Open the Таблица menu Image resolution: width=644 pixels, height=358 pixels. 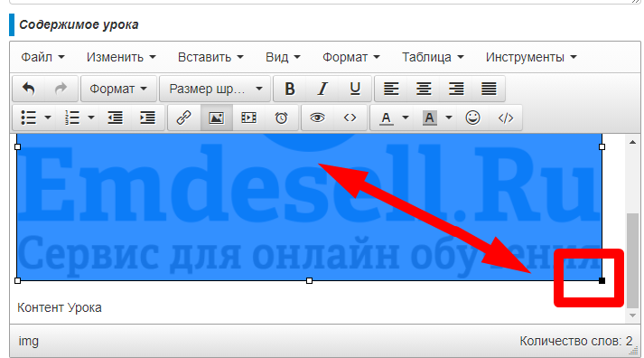(x=433, y=57)
